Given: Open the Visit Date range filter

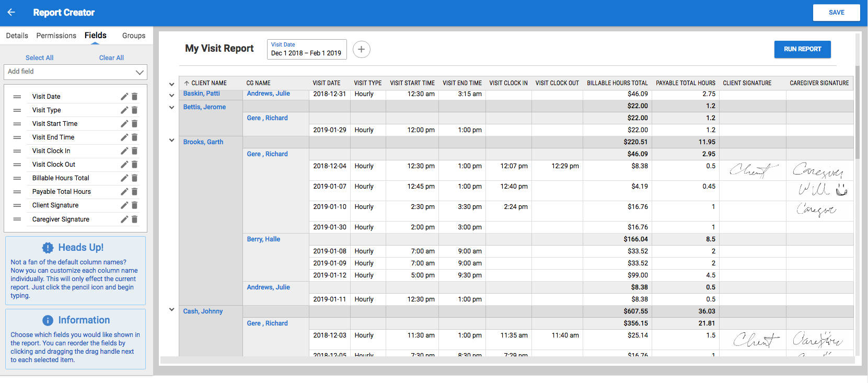Looking at the screenshot, I should (307, 50).
